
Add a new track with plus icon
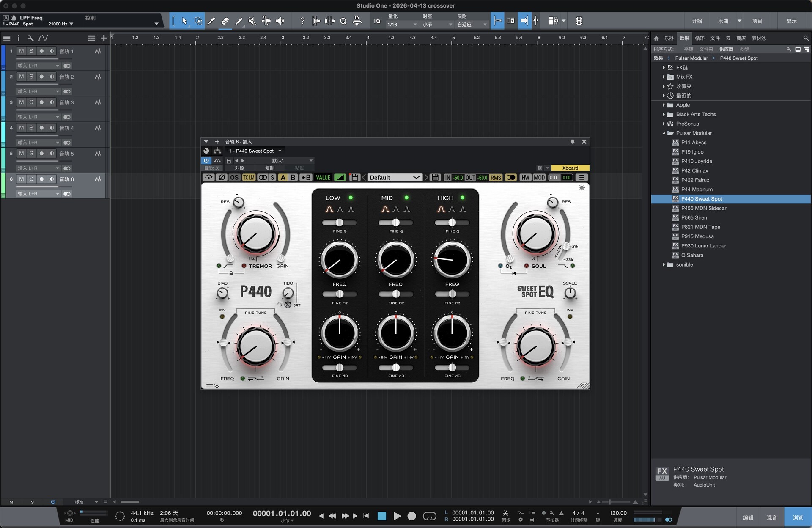pos(104,38)
